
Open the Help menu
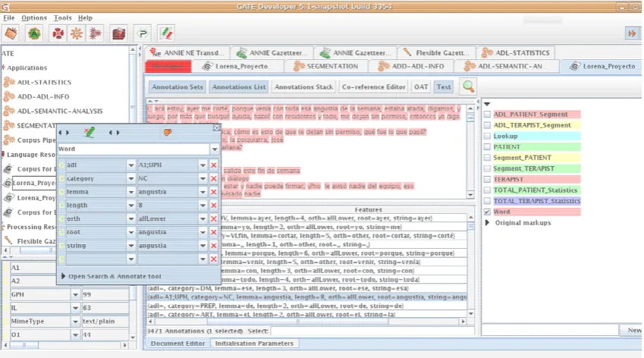click(85, 17)
